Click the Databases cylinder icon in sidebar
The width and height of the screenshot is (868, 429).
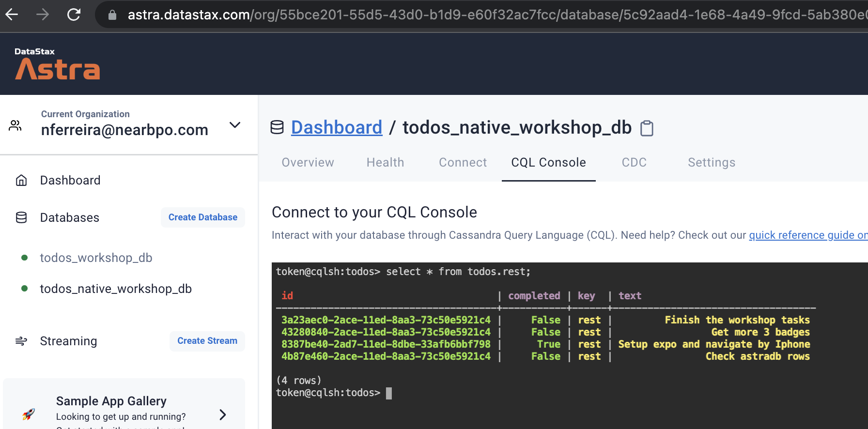[x=21, y=217]
